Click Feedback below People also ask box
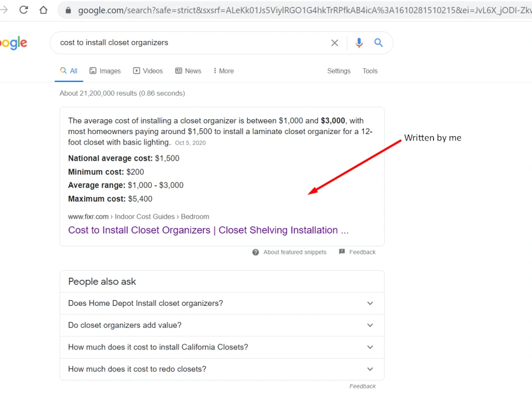This screenshot has width=532, height=399. click(x=362, y=386)
